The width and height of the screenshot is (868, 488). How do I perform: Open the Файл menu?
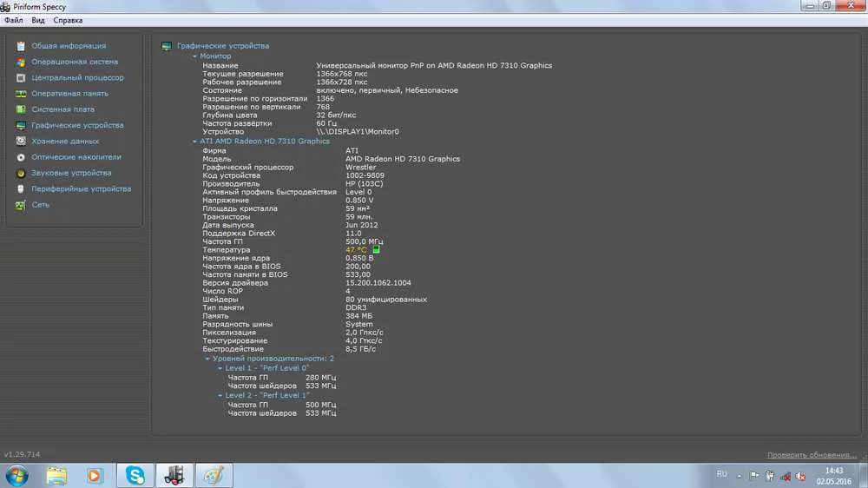click(14, 21)
